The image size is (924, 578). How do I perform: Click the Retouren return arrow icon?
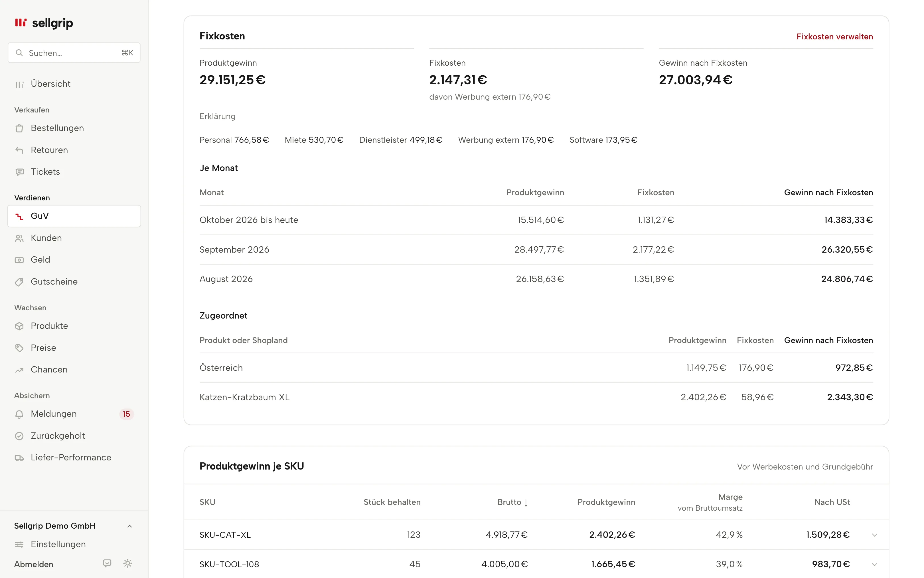coord(19,150)
